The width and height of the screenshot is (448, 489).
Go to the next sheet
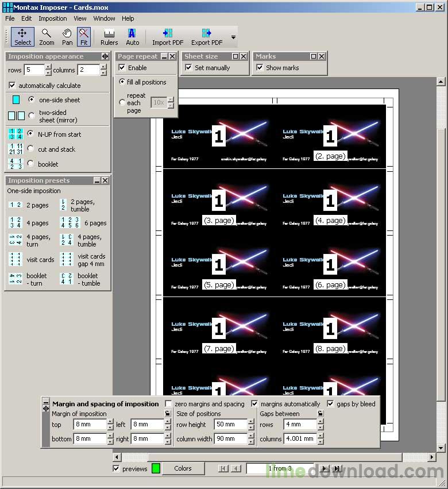click(325, 468)
